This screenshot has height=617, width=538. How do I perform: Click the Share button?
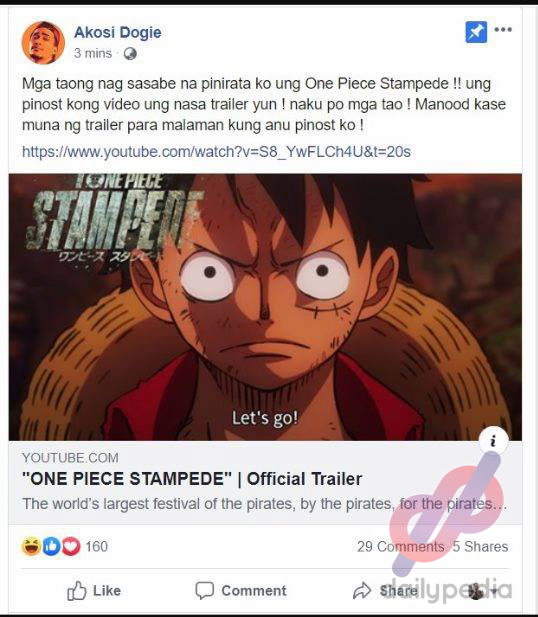pyautogui.click(x=385, y=591)
